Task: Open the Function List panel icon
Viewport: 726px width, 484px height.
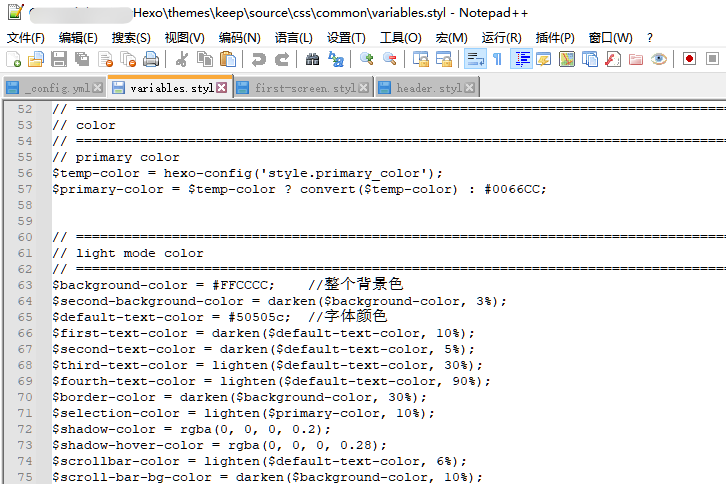Action: click(x=613, y=59)
